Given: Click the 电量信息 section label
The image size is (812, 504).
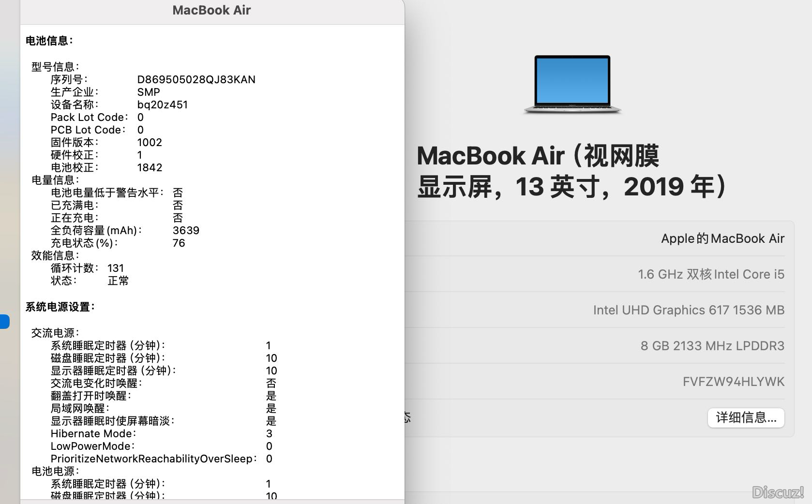Looking at the screenshot, I should tap(55, 180).
